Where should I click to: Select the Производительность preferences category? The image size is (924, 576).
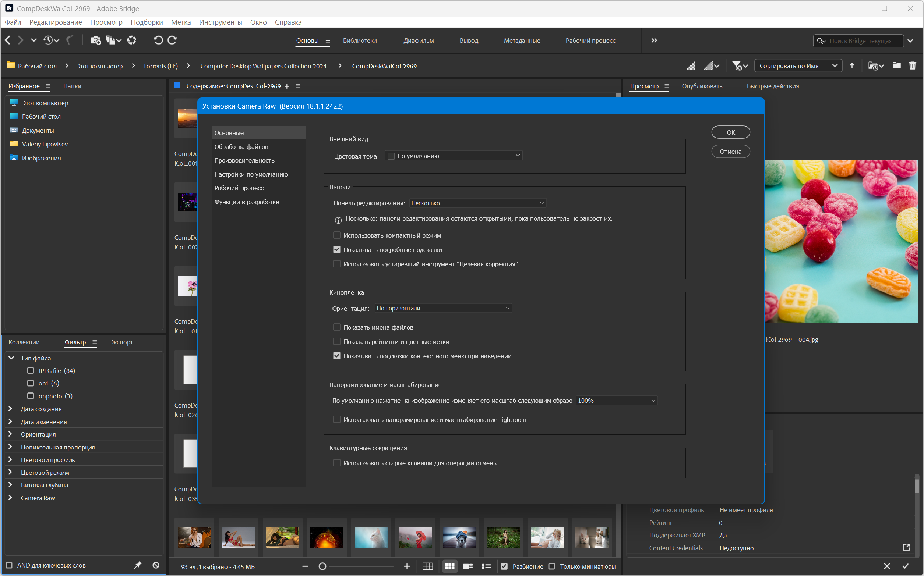[x=244, y=160]
